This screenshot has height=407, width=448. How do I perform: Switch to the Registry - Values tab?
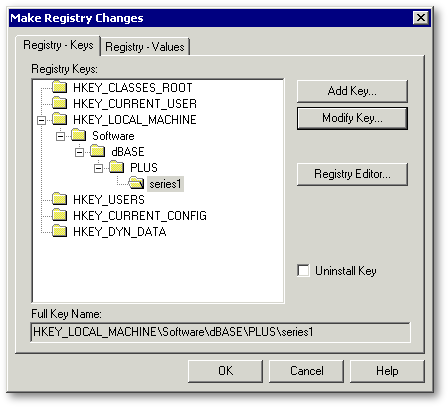145,47
